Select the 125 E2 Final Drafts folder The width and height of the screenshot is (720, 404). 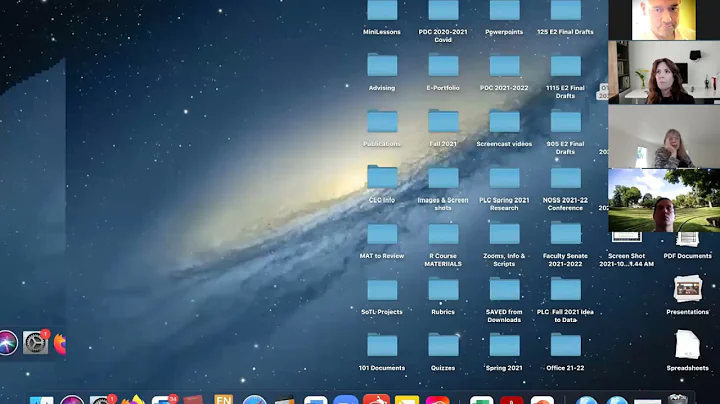(x=565, y=11)
